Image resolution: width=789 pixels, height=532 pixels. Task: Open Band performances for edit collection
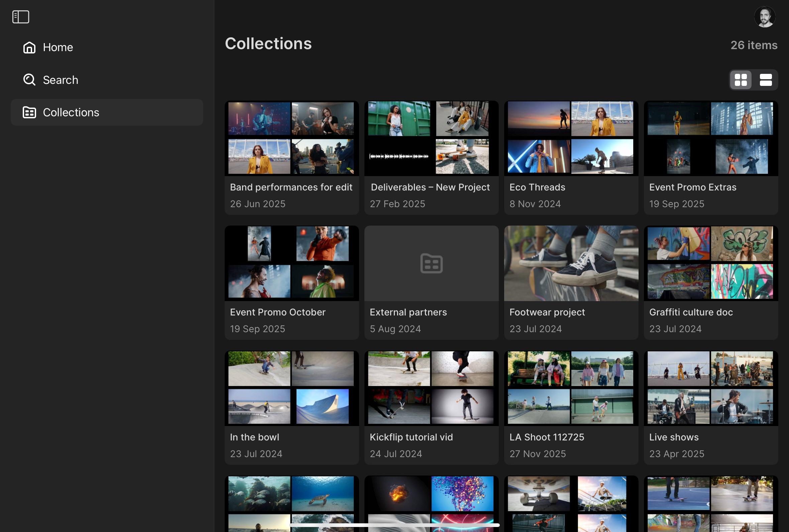click(x=291, y=187)
